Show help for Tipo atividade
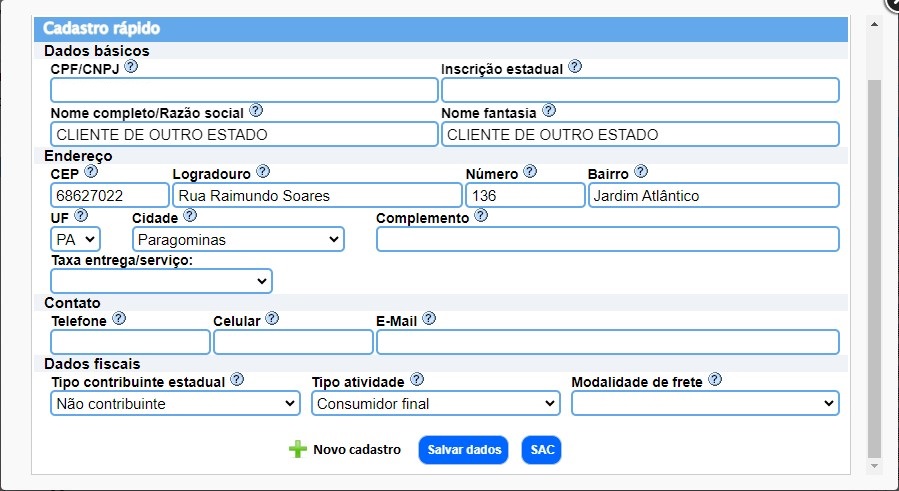The height and width of the screenshot is (491, 899). [417, 379]
